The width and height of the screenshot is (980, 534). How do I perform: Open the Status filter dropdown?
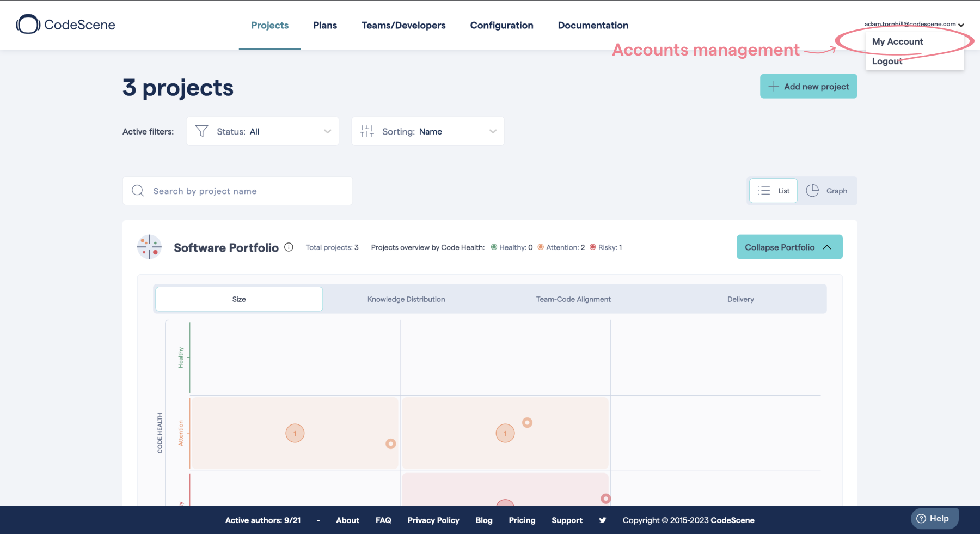click(262, 131)
